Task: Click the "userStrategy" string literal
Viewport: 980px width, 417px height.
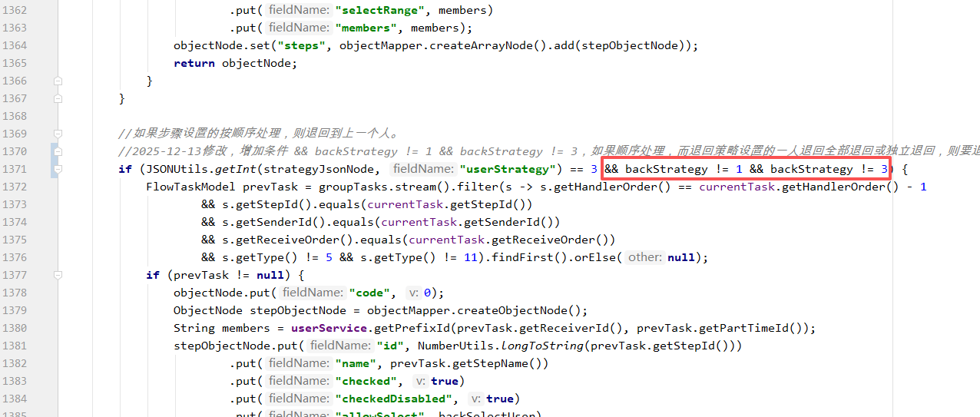Action: click(507, 169)
